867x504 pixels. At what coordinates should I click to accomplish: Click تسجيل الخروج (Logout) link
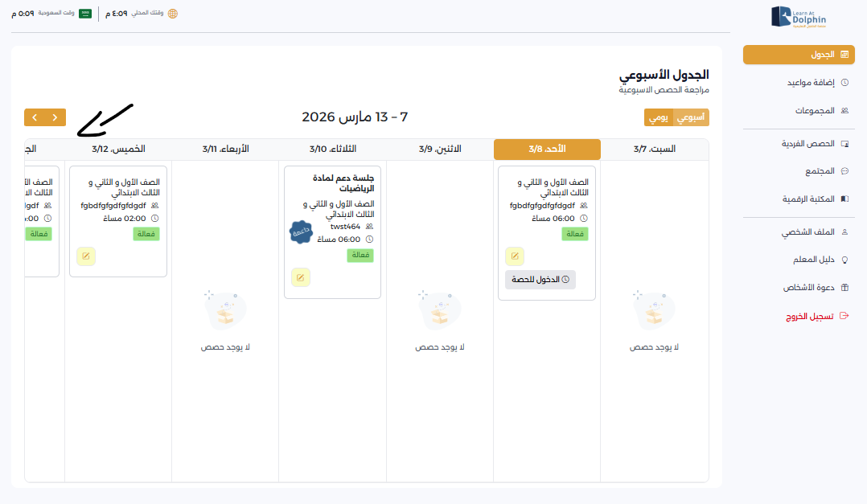point(810,316)
